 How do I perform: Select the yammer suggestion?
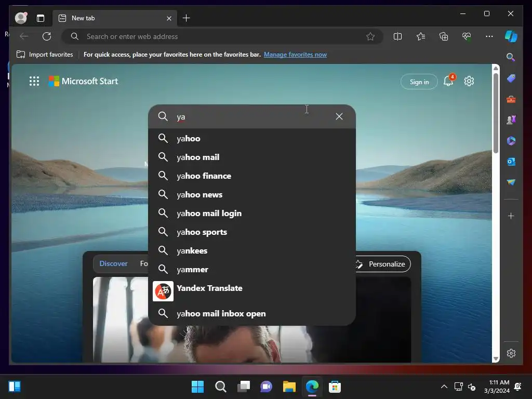coord(252,270)
